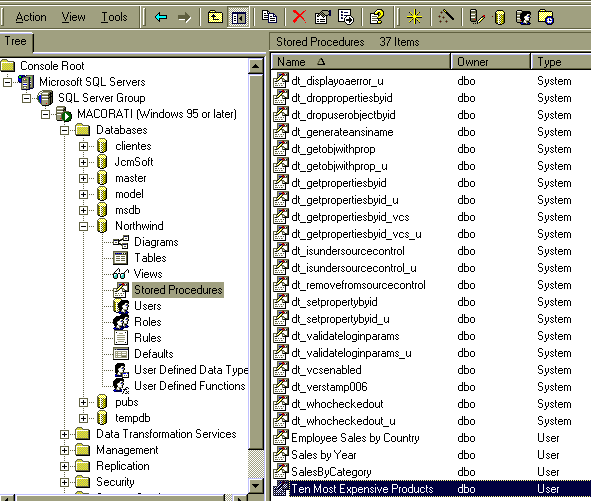Click the red Delete X icon

tap(299, 17)
